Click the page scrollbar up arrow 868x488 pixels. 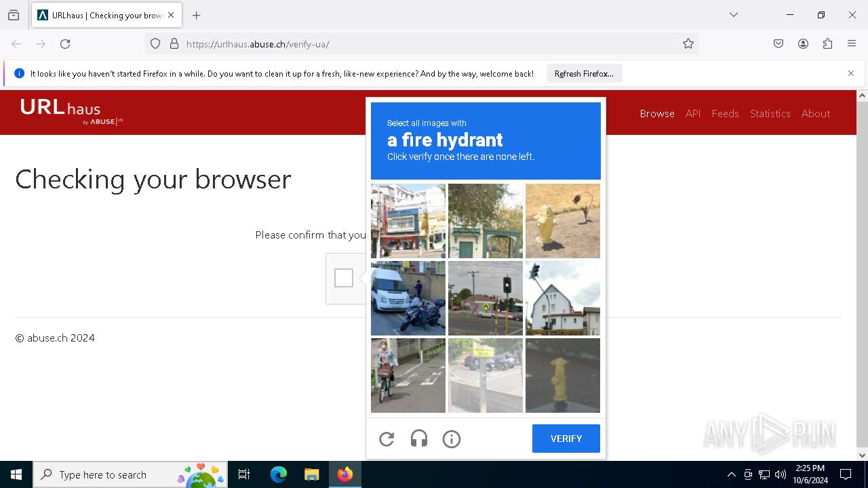[863, 96]
